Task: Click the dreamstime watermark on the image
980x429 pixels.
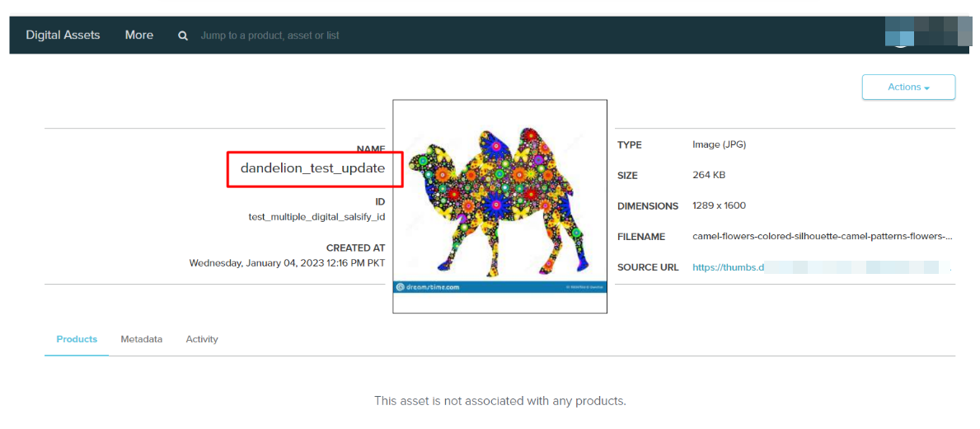Action: (x=429, y=287)
